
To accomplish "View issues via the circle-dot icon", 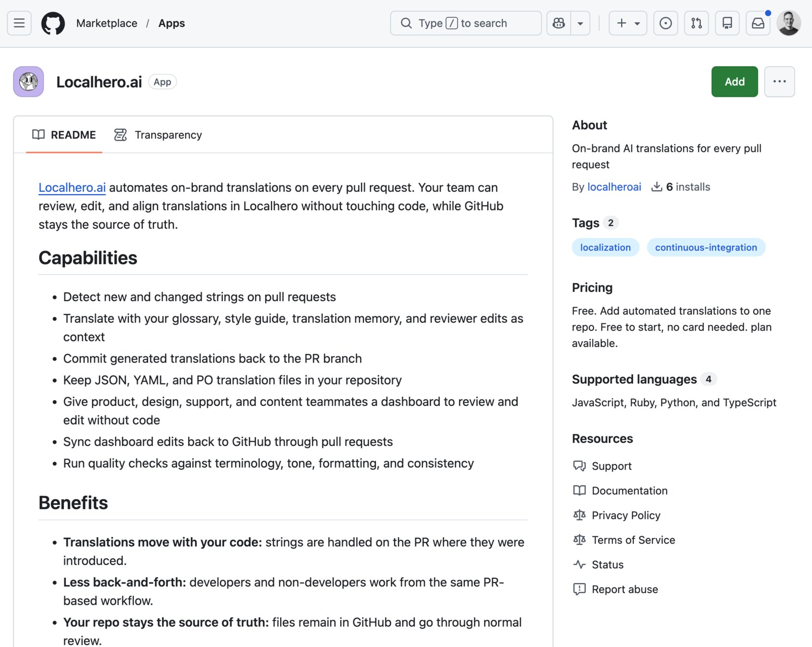I will pos(666,23).
